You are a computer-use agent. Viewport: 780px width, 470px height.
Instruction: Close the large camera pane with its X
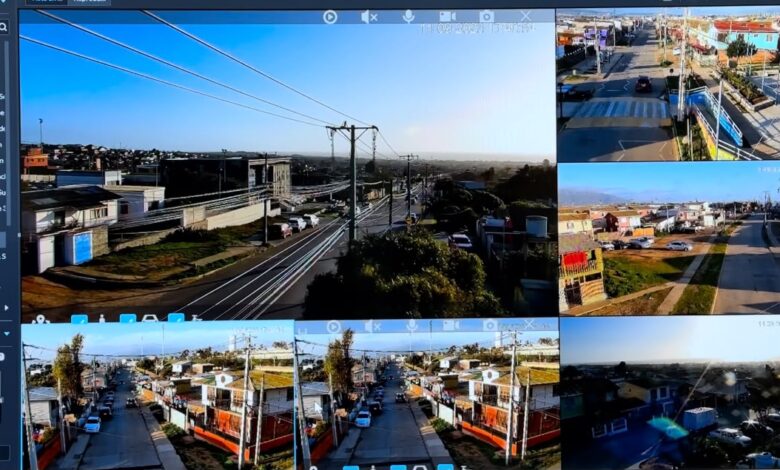[x=526, y=16]
